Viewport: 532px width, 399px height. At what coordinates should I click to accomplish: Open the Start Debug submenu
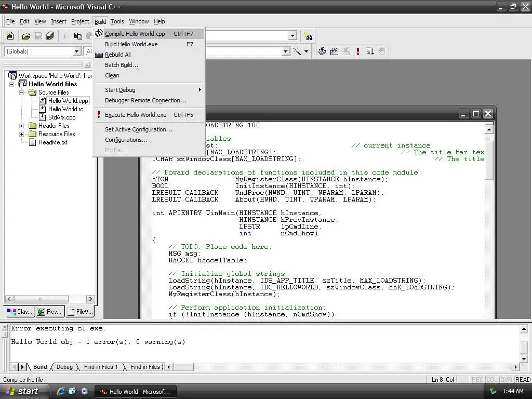tap(149, 90)
